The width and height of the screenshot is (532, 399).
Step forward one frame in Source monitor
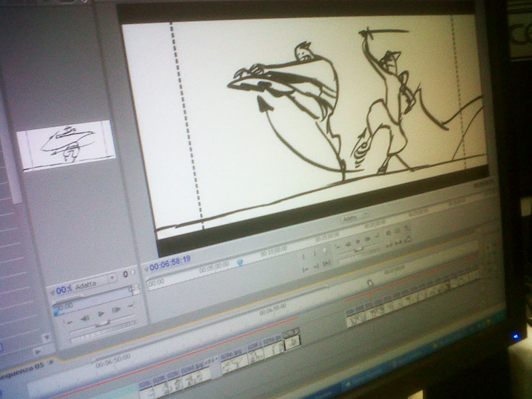tap(116, 309)
